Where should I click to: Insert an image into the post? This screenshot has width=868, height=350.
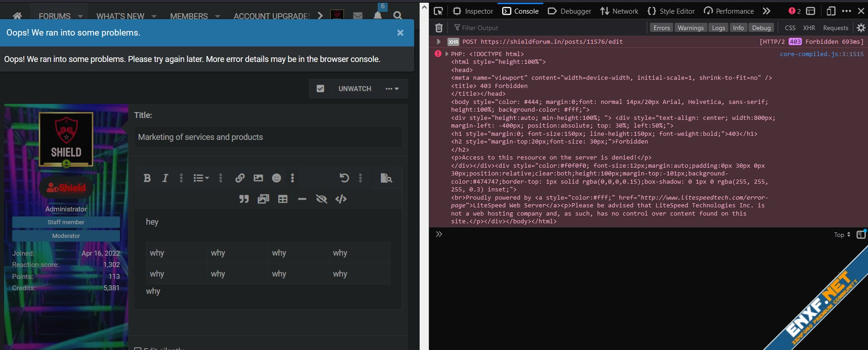pos(258,178)
